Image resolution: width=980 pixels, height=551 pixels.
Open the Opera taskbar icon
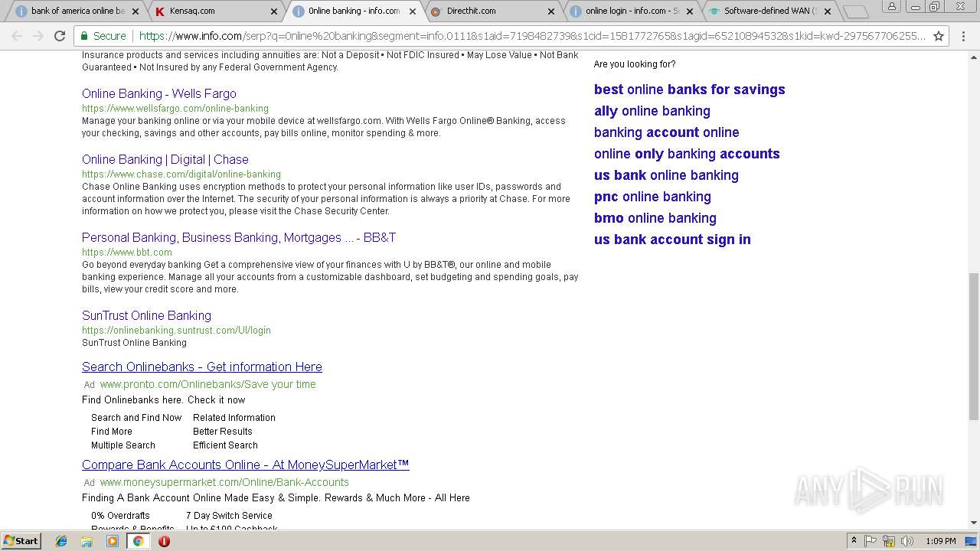coord(164,541)
